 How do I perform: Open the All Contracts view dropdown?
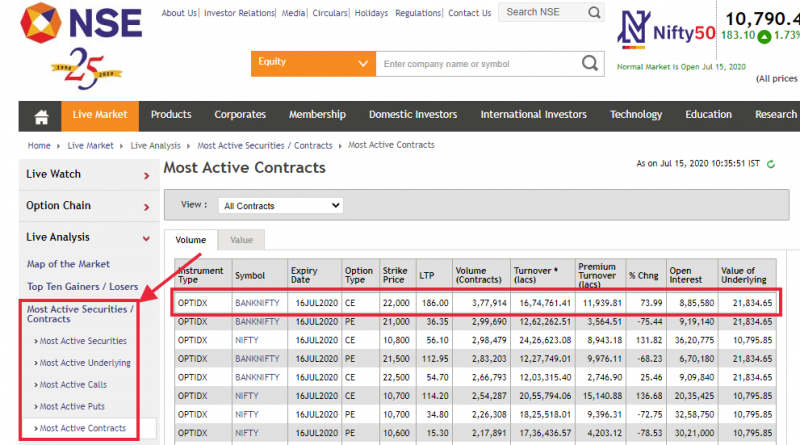point(281,206)
